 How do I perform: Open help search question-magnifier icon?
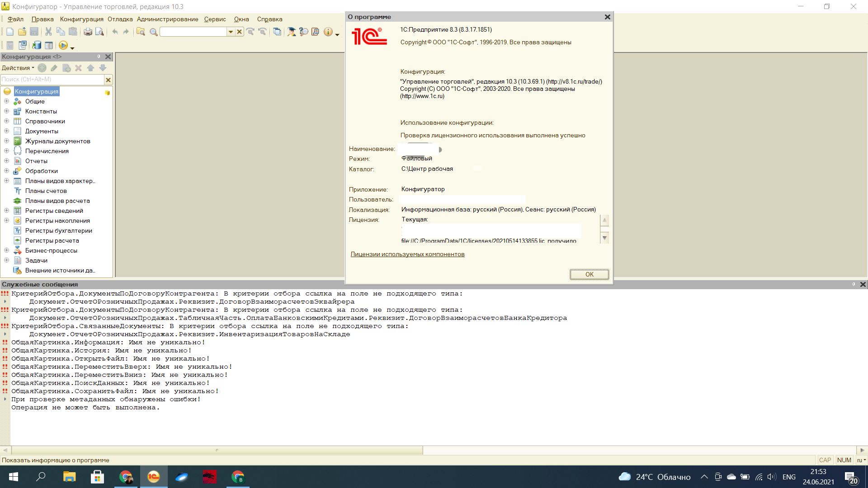304,32
